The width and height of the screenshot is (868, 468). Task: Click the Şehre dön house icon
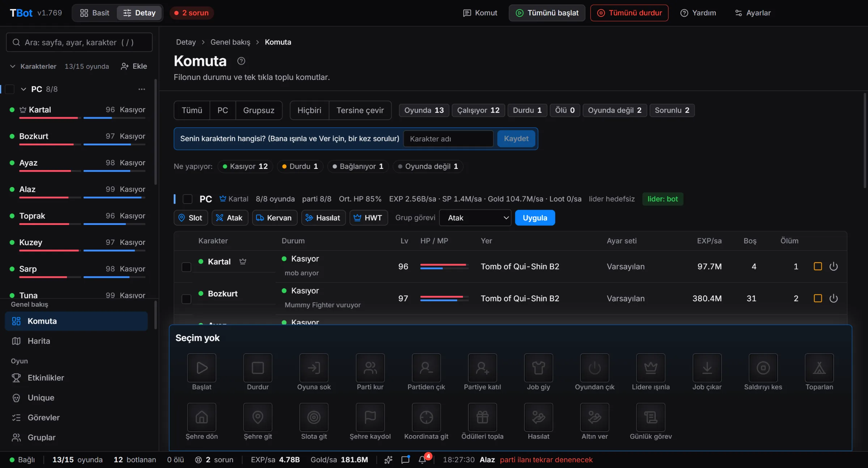coord(201,417)
